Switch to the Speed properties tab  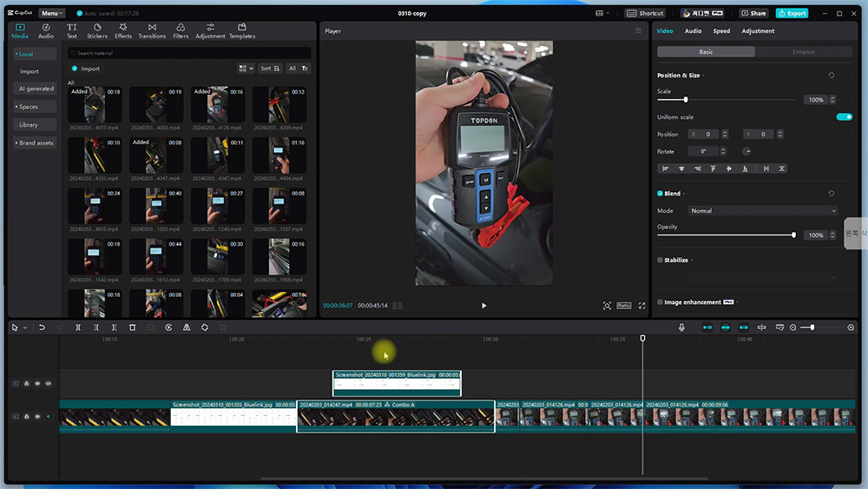pyautogui.click(x=721, y=31)
